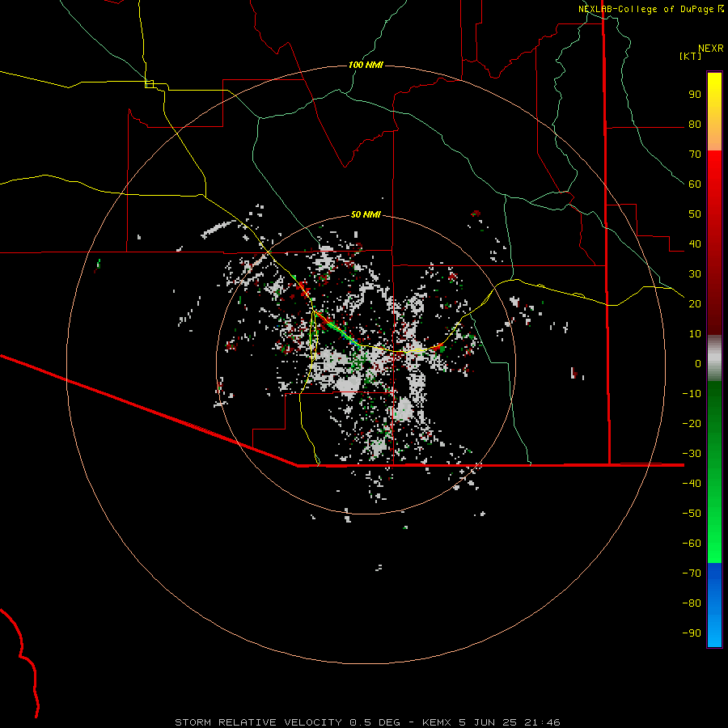
Task: Pick the gray zero-velocity segment of color bar
Action: coord(714,358)
